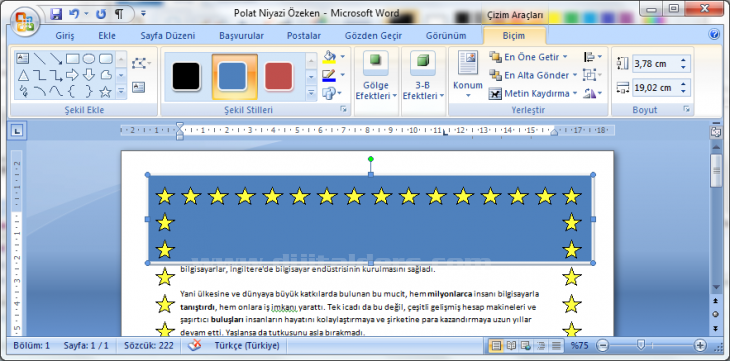Viewport: 730px width, 361px height.
Task: Open Shape Fill color dropdown arrow
Action: [x=343, y=57]
